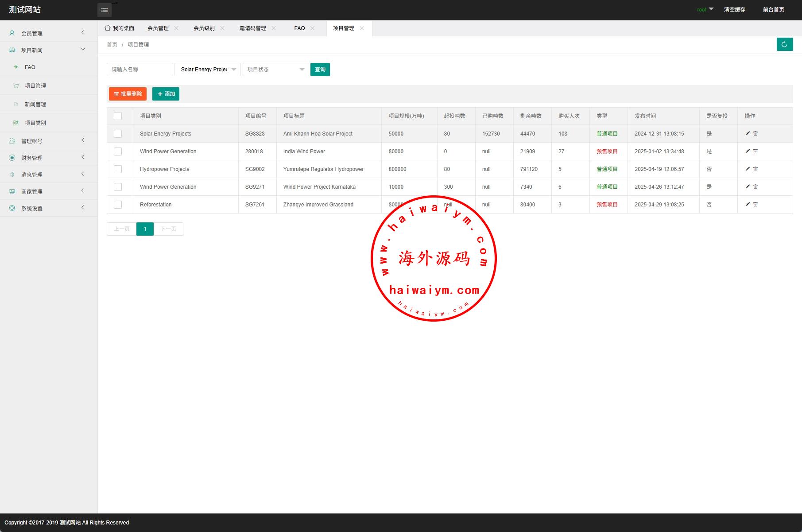Select checkbox for the Reforestation row
The width and height of the screenshot is (802, 532).
(x=118, y=205)
